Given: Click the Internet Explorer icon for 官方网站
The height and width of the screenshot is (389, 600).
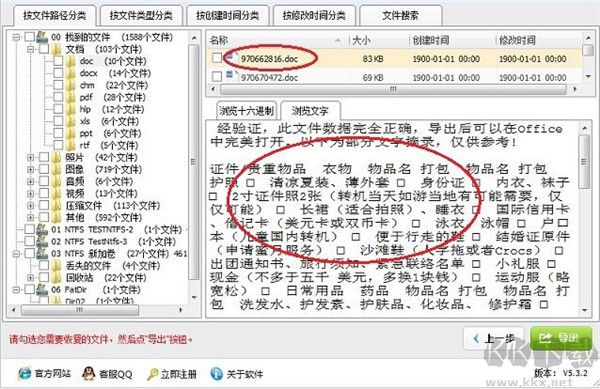Looking at the screenshot, I should [x=24, y=373].
